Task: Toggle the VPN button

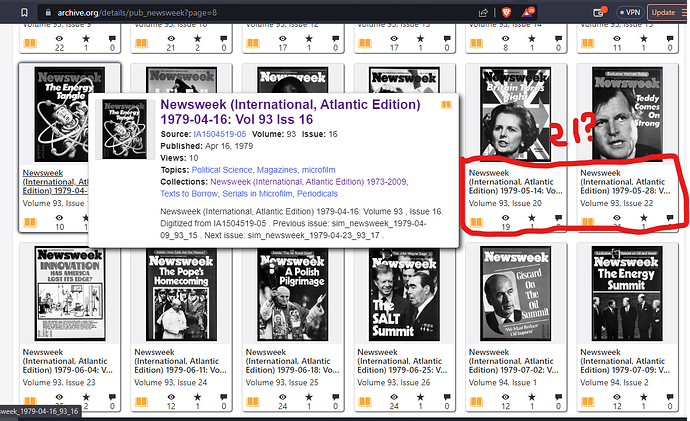Action: (x=630, y=12)
